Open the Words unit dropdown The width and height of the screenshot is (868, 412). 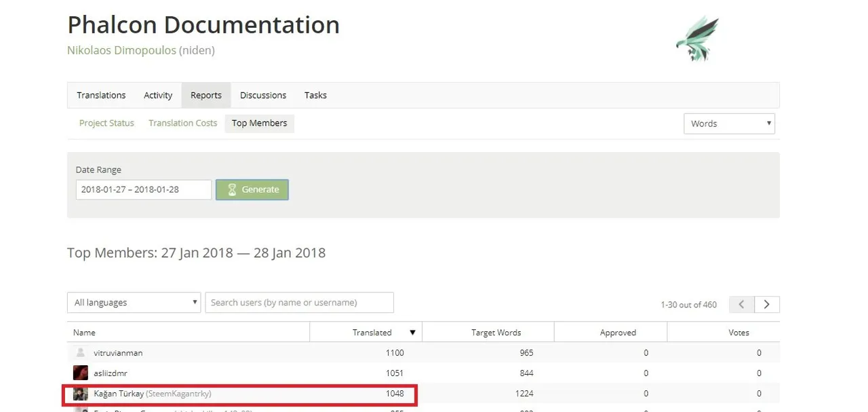[x=729, y=124]
